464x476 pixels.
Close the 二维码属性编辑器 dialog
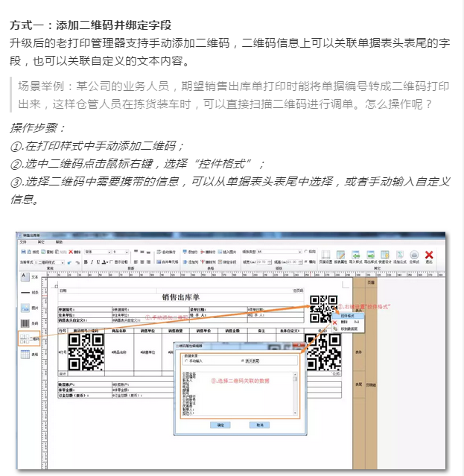(x=299, y=345)
